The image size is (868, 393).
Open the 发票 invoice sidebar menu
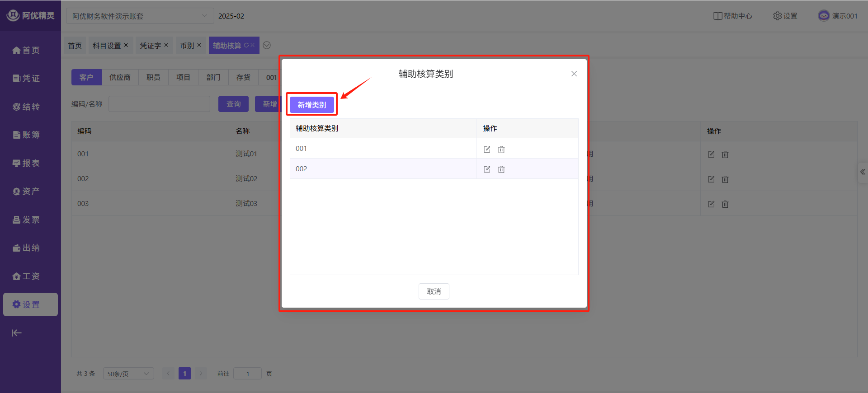coord(26,220)
